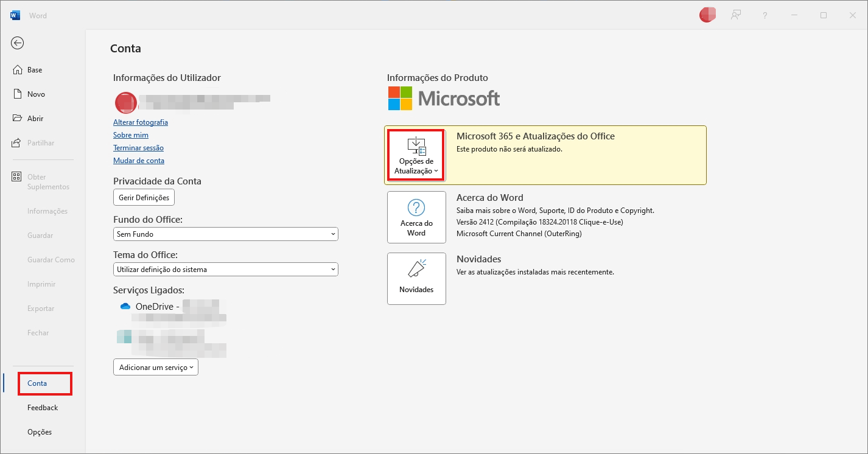Screen dimensions: 868x454
Task: Select Informações in the sidebar
Action: tap(47, 211)
